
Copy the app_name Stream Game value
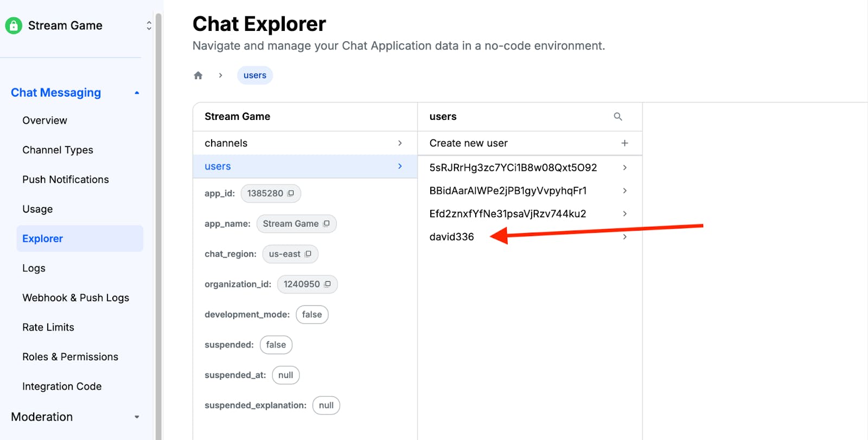tap(326, 224)
